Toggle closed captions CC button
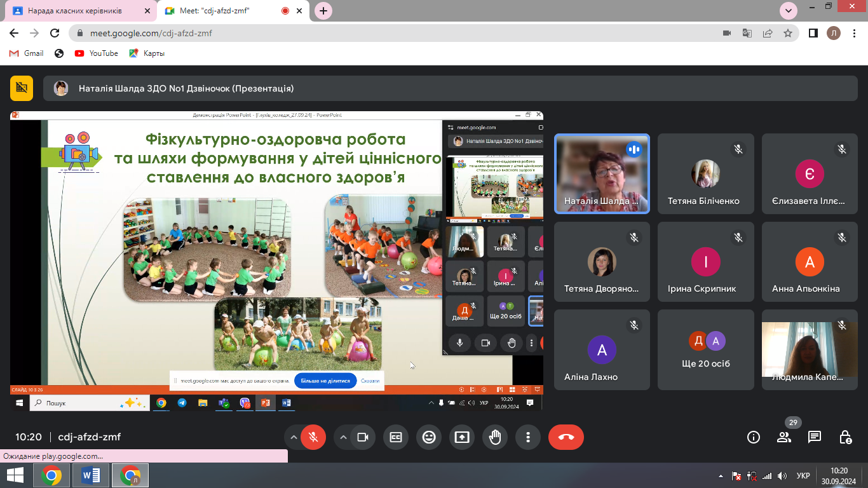 [396, 437]
